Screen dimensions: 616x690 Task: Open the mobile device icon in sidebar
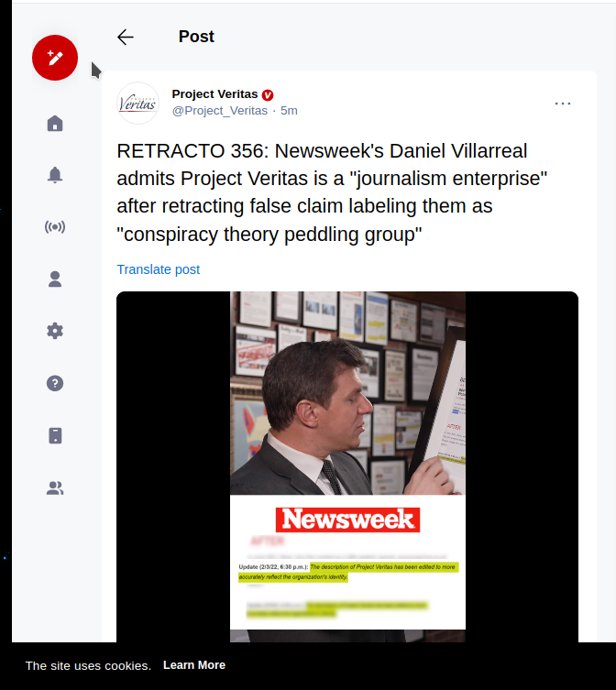point(55,435)
